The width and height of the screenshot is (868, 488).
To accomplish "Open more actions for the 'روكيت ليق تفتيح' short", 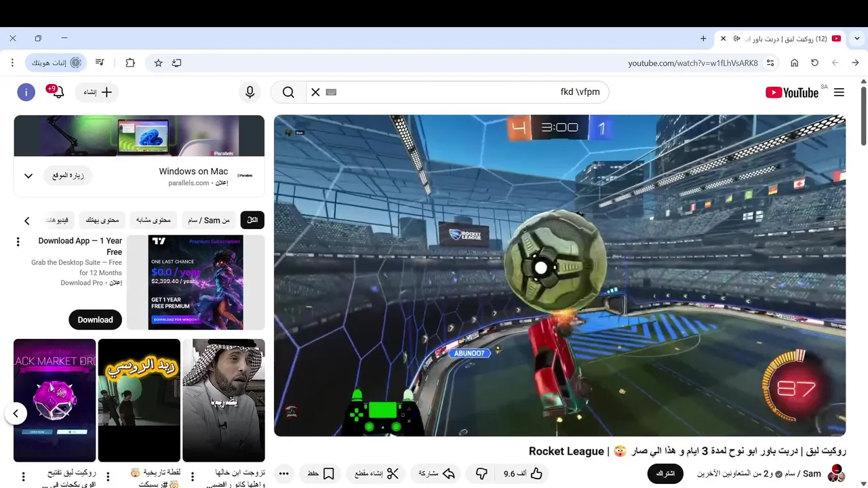I will coord(23,477).
